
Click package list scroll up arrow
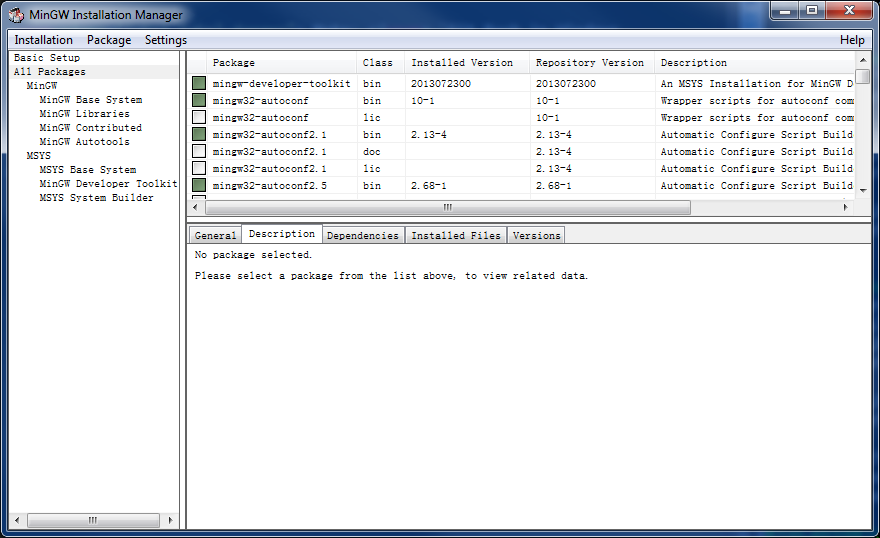tap(863, 60)
